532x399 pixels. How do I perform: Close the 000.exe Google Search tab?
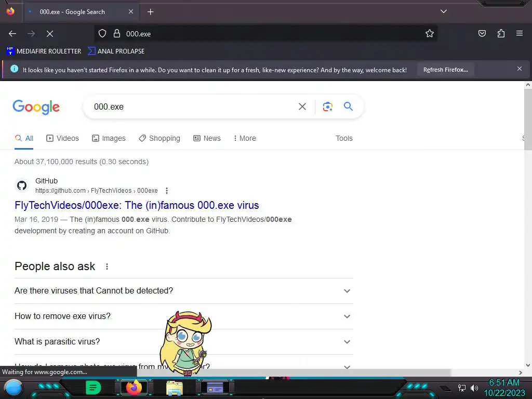(x=130, y=11)
